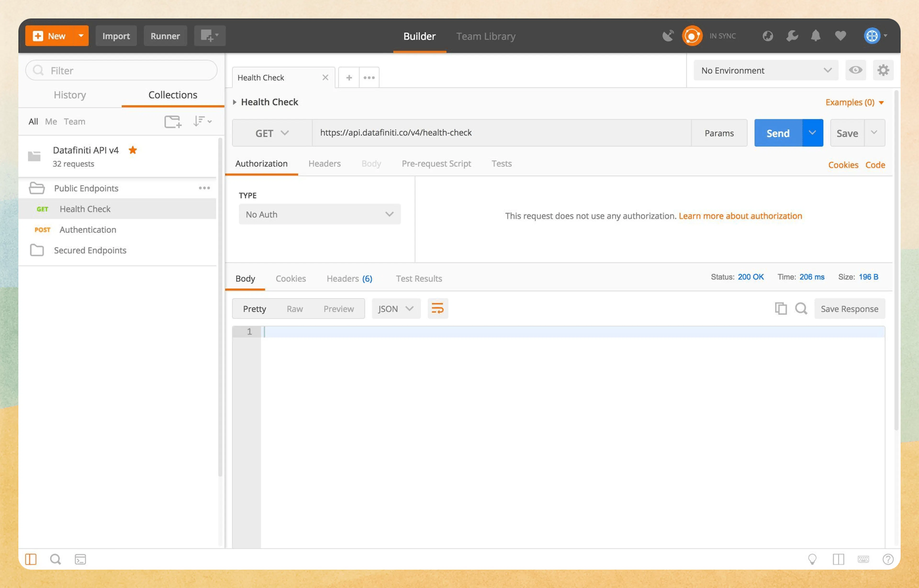Open the GET method dropdown

(x=272, y=133)
